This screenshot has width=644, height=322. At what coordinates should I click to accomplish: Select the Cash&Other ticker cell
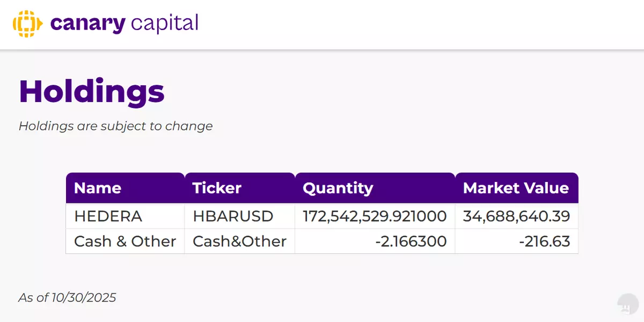[x=239, y=241]
